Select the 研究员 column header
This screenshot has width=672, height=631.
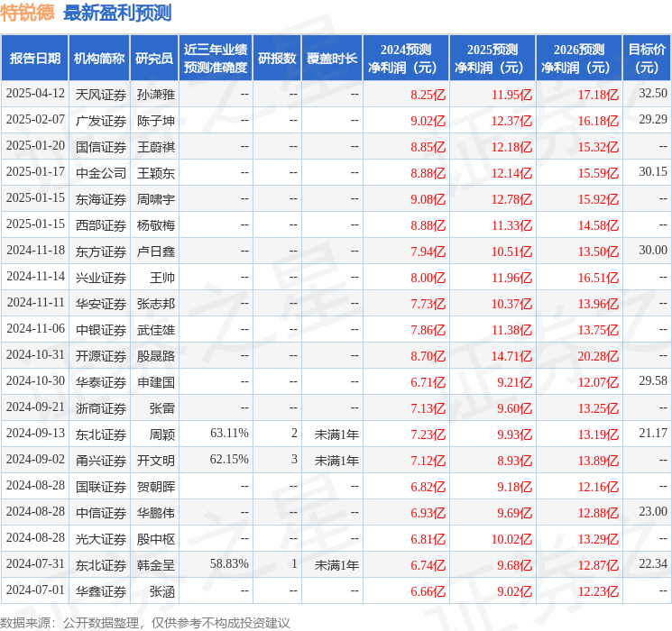click(x=154, y=59)
